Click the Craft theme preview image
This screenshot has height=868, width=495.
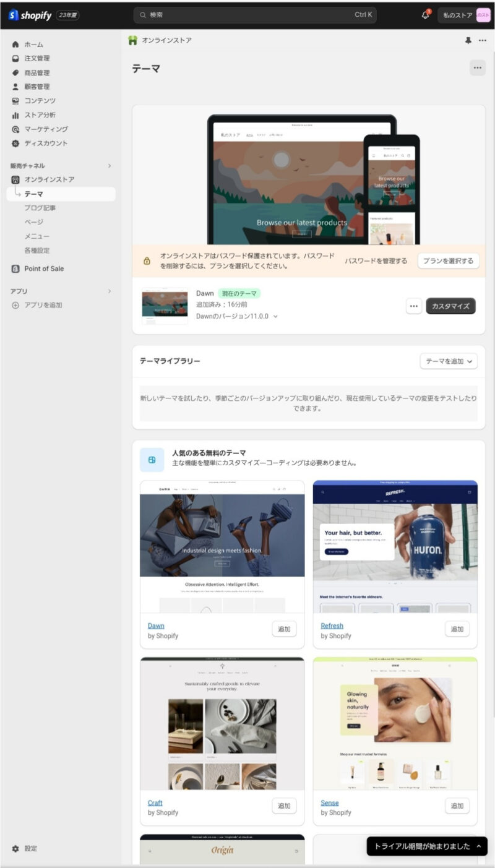click(222, 723)
